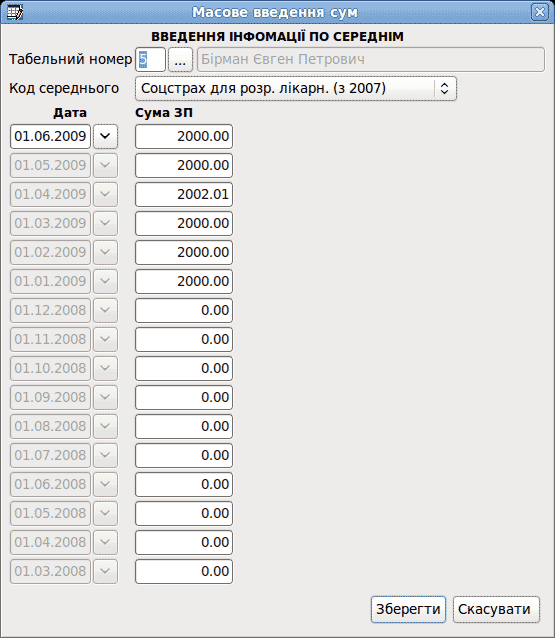The image size is (555, 638).
Task: Click the employee name field Бірман Євген Петрович
Action: (371, 60)
